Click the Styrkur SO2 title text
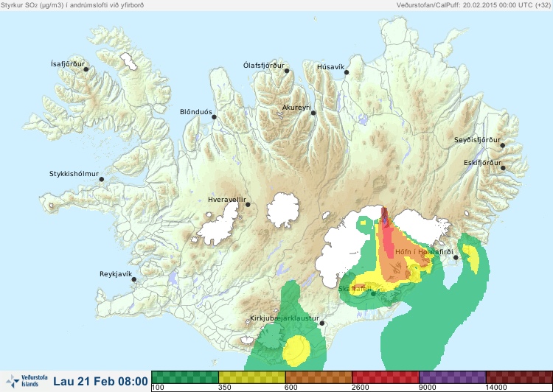The height and width of the screenshot is (392, 553). (x=72, y=5)
